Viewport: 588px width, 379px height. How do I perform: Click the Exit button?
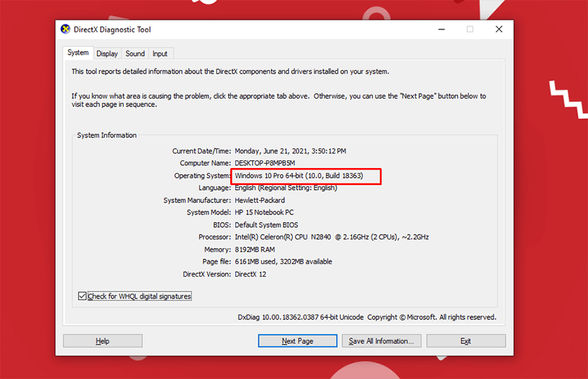[x=465, y=340]
